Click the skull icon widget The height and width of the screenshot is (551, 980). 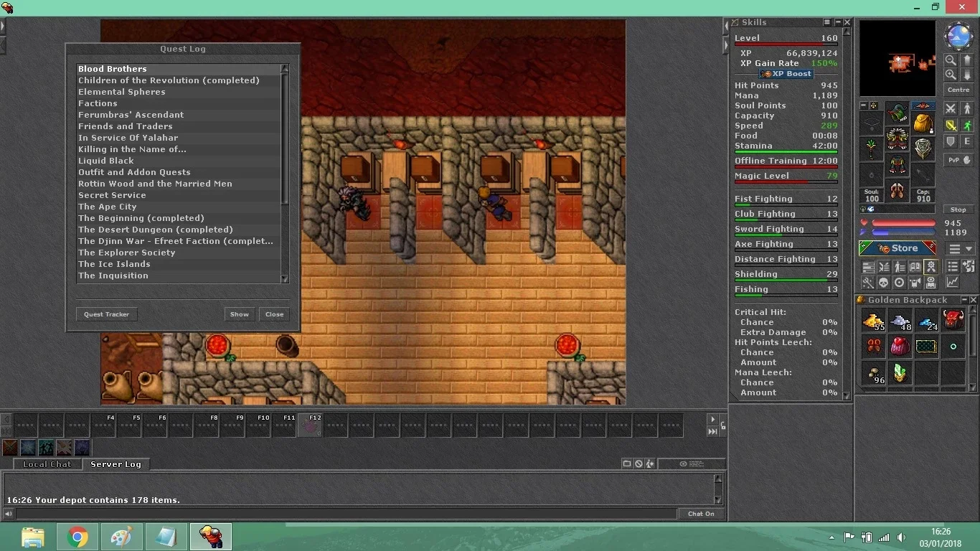(x=885, y=283)
